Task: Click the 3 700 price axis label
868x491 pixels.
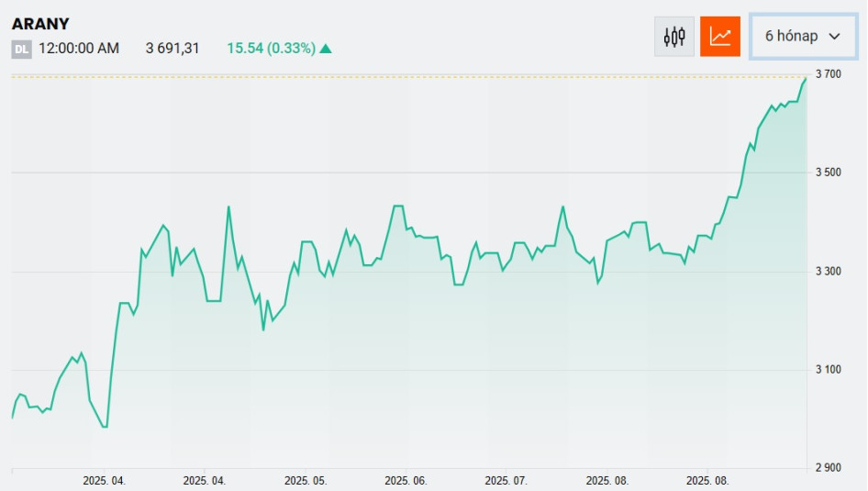Action: (829, 73)
